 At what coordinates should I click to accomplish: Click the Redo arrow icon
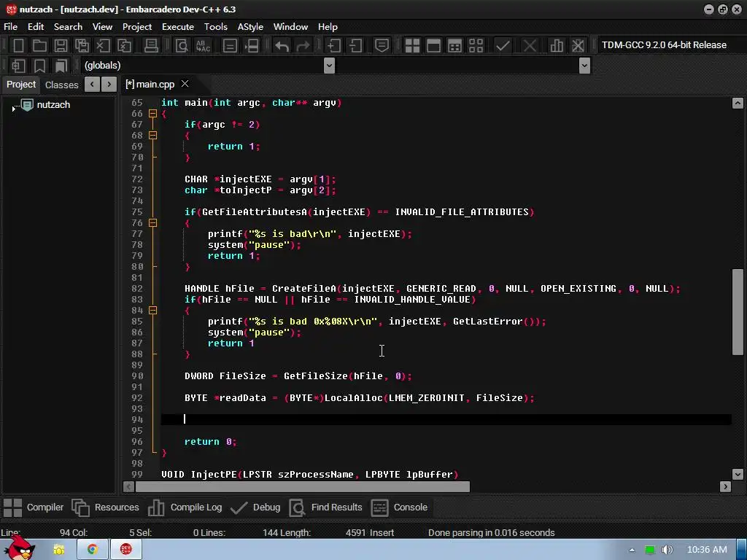coord(303,46)
